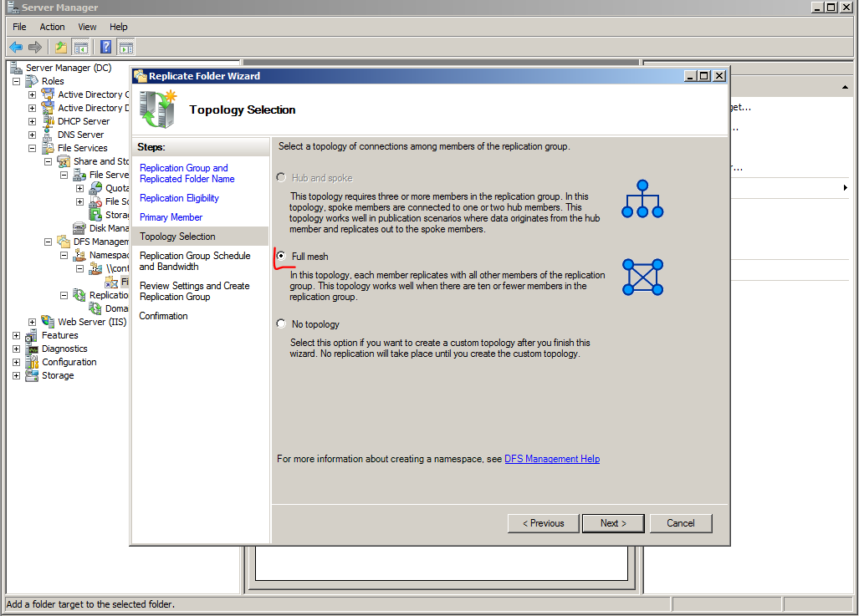Select the No topology radio button
The image size is (859, 616).
pyautogui.click(x=281, y=323)
